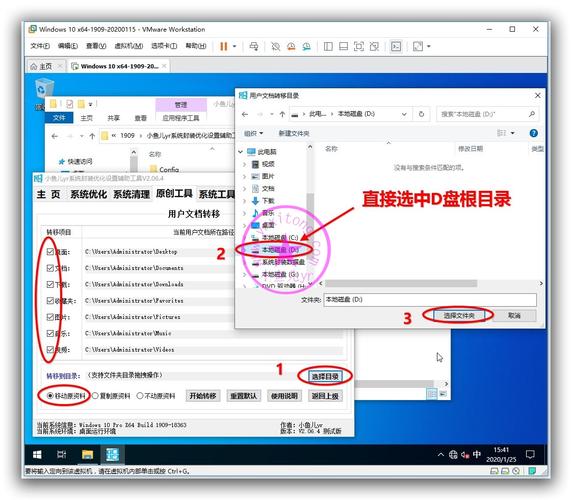Click the 选择目录 button
The height and width of the screenshot is (500, 572).
325,376
